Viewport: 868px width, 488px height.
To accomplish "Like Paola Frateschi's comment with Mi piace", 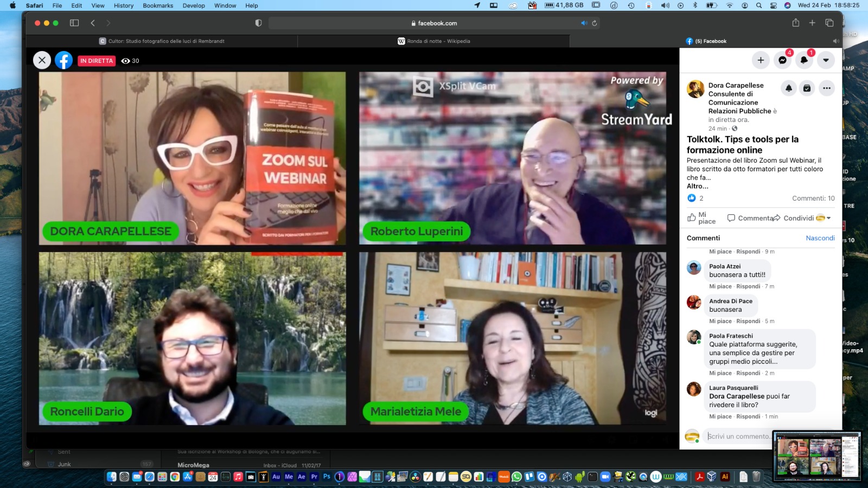I will (x=720, y=373).
